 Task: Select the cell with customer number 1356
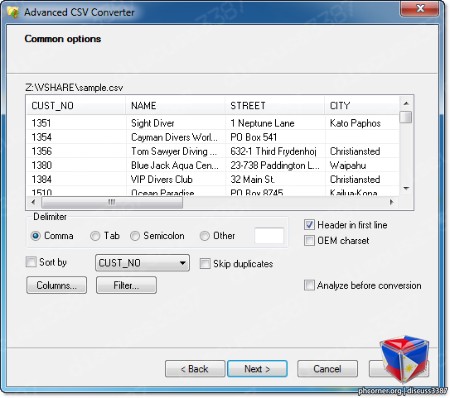[x=76, y=151]
